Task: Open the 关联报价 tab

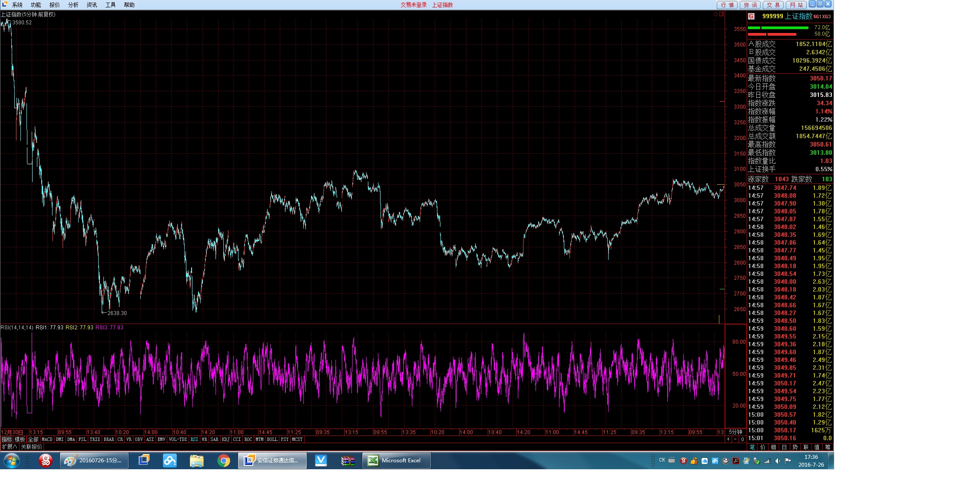Action: point(32,447)
